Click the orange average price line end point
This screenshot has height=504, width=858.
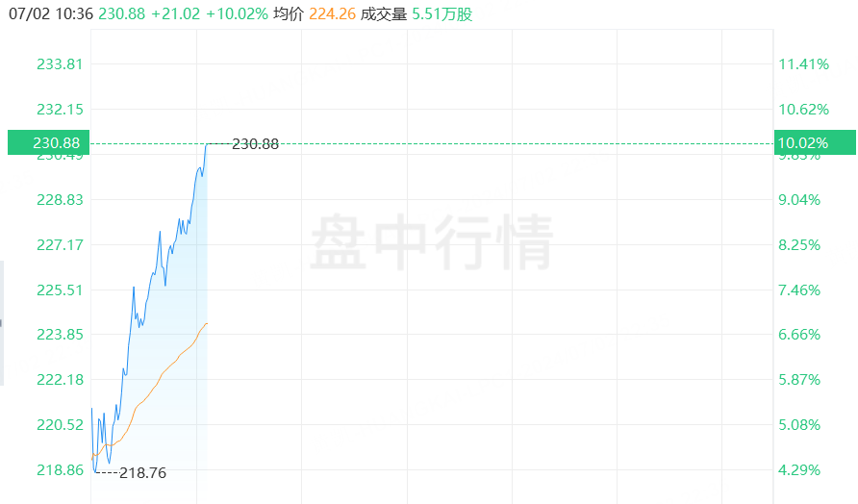(x=207, y=324)
